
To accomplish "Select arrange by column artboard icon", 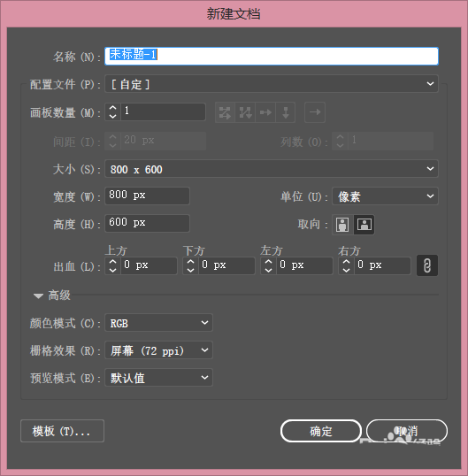I will coord(285,112).
